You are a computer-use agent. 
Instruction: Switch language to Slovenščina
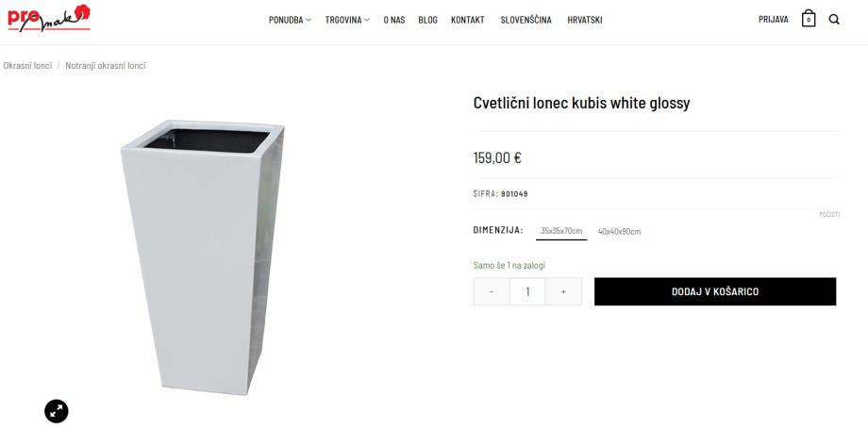point(526,20)
